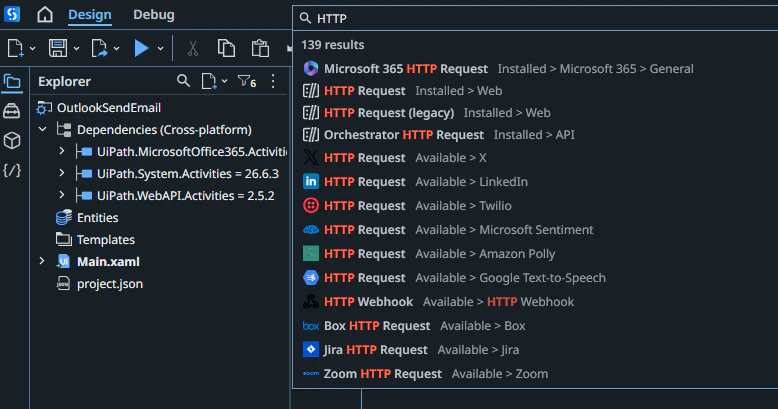
Task: Choose Zoom HTTP Request result
Action: [x=536, y=374]
